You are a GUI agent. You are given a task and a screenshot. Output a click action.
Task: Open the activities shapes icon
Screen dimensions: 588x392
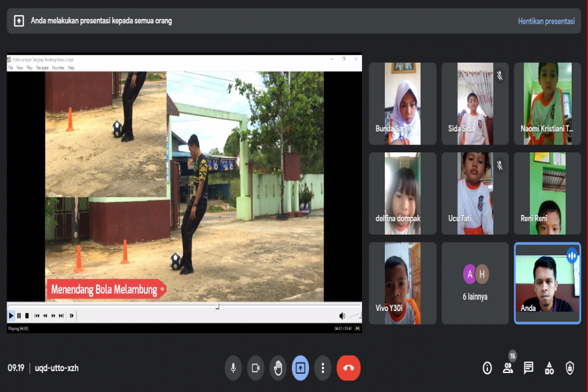pyautogui.click(x=549, y=368)
